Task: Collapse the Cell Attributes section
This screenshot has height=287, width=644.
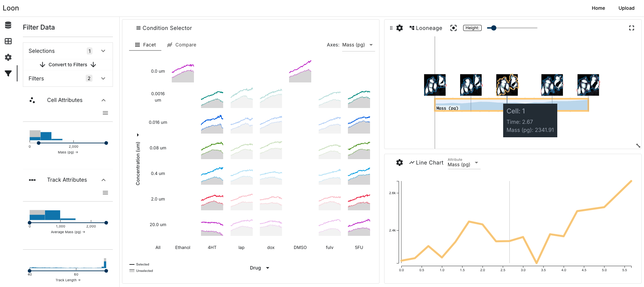Action: 104,100
